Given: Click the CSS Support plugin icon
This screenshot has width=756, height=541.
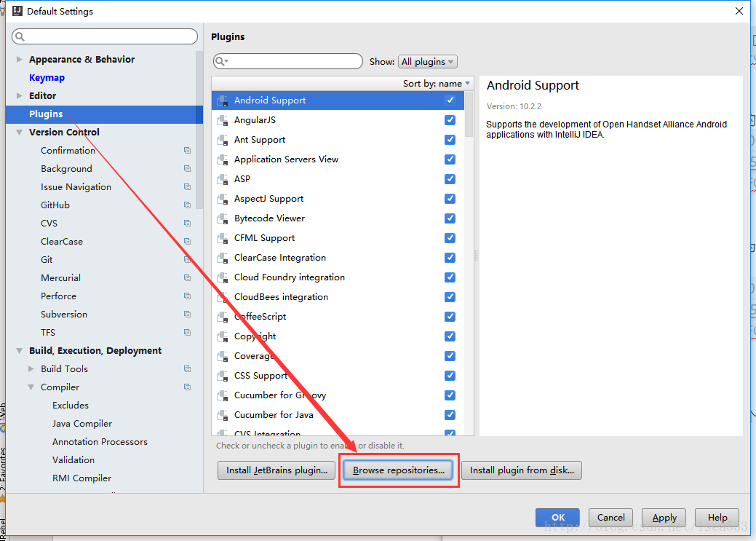Looking at the screenshot, I should coord(222,376).
